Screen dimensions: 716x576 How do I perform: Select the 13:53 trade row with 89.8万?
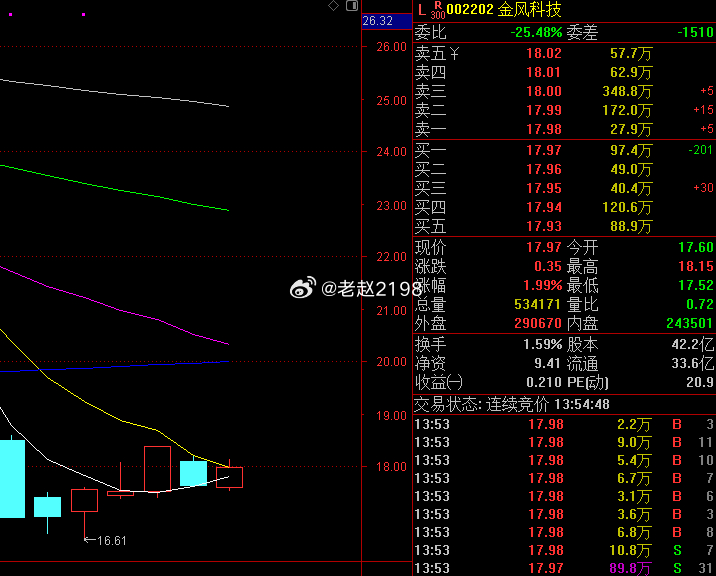pyautogui.click(x=564, y=568)
